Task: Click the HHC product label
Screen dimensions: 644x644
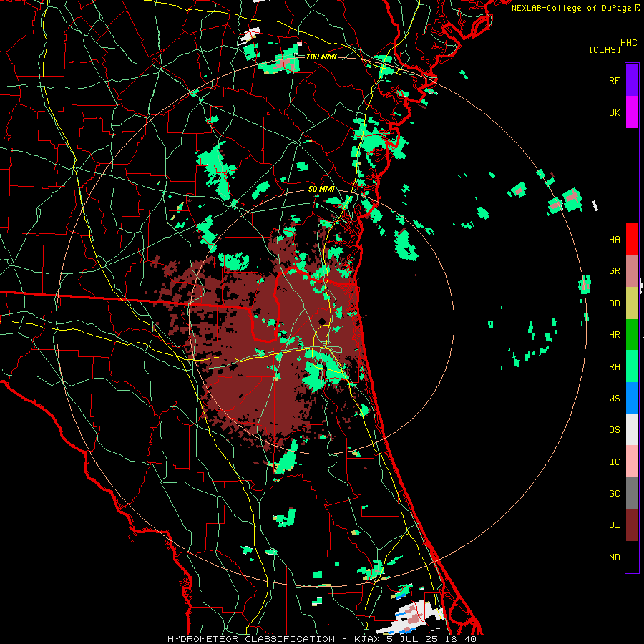Action: pyautogui.click(x=629, y=43)
